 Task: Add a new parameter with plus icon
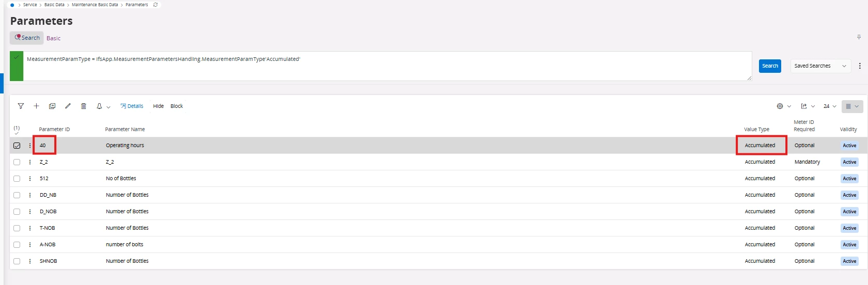pyautogui.click(x=36, y=106)
